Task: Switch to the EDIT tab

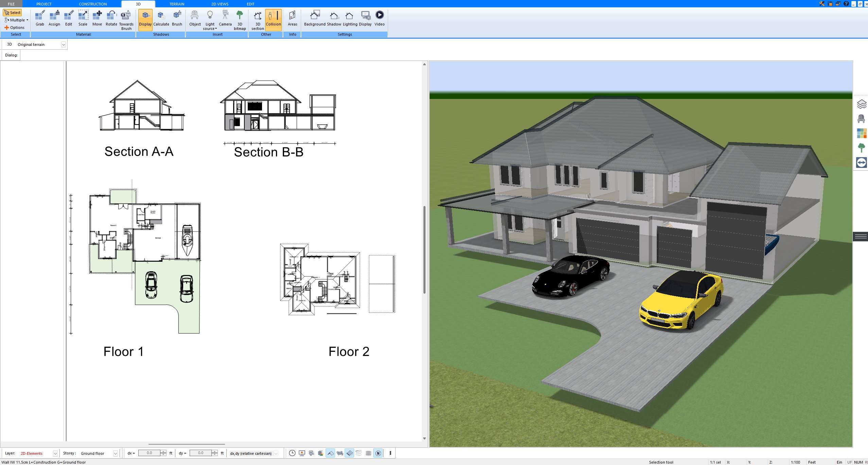Action: [x=250, y=4]
